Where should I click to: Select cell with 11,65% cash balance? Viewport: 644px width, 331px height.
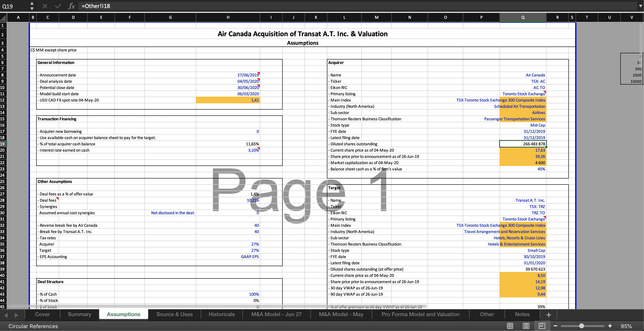point(228,144)
